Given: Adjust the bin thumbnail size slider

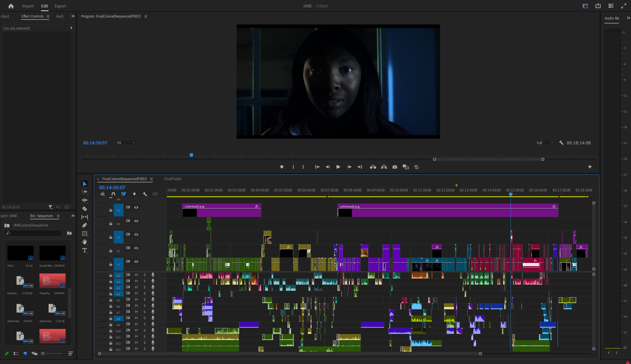Looking at the screenshot, I should [43, 353].
